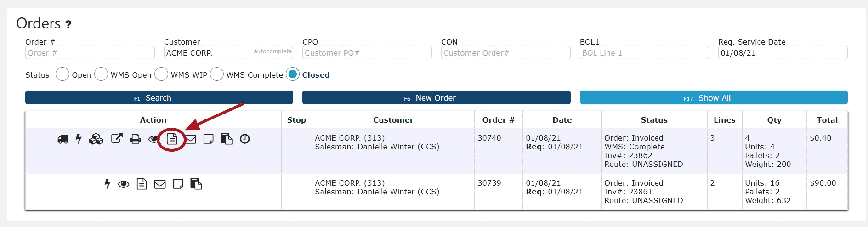
Task: Click the clipboard copy icon for order 30739
Action: click(x=196, y=184)
